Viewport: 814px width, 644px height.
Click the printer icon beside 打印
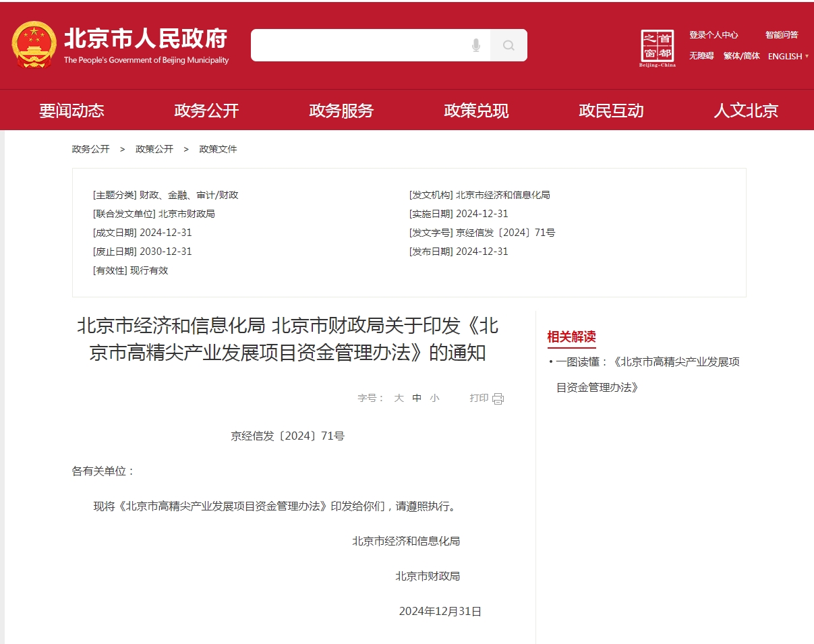click(x=497, y=398)
